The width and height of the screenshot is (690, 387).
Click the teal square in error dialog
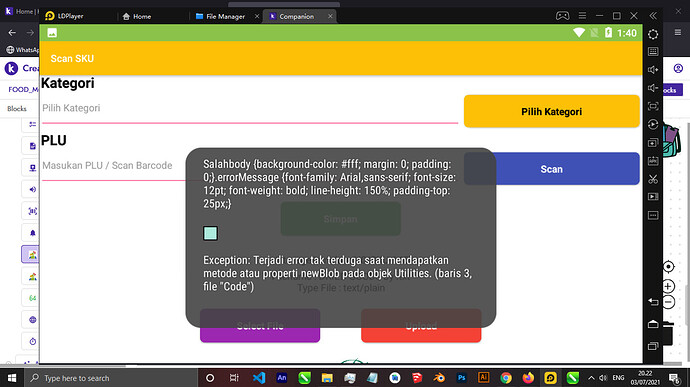pos(210,233)
